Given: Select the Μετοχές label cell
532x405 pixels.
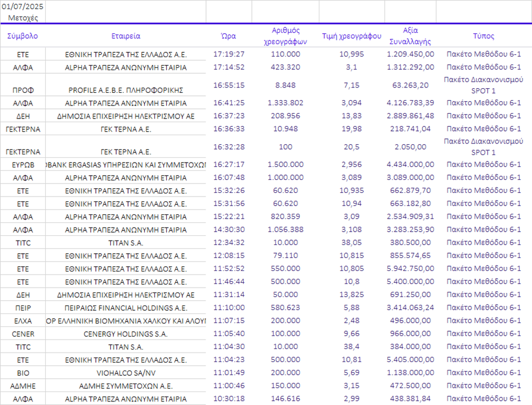Looking at the screenshot, I should pos(23,18).
